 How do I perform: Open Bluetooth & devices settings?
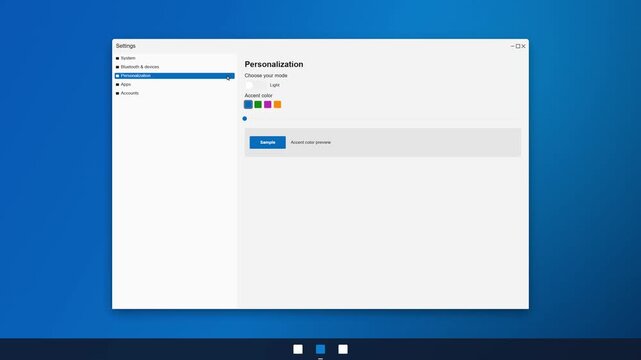coord(175,67)
